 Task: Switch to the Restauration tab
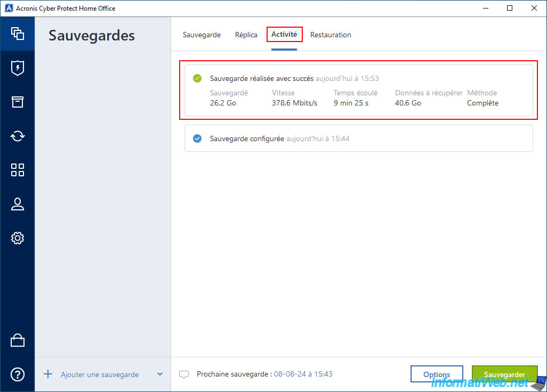point(331,35)
